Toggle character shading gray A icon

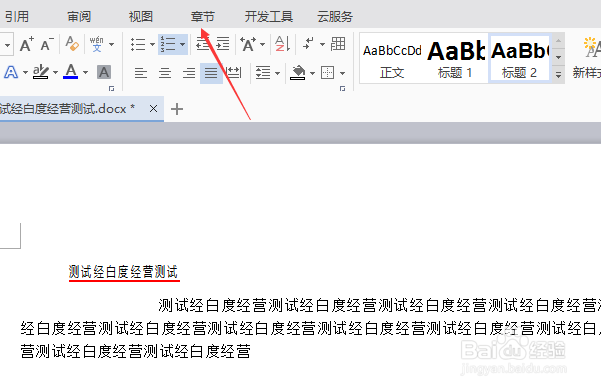(104, 72)
